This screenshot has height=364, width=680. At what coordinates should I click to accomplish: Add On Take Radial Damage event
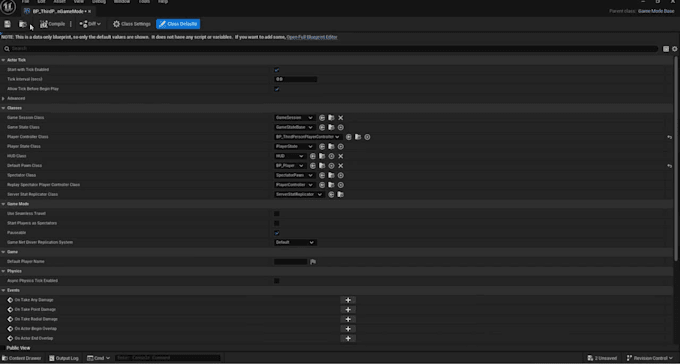(x=348, y=319)
